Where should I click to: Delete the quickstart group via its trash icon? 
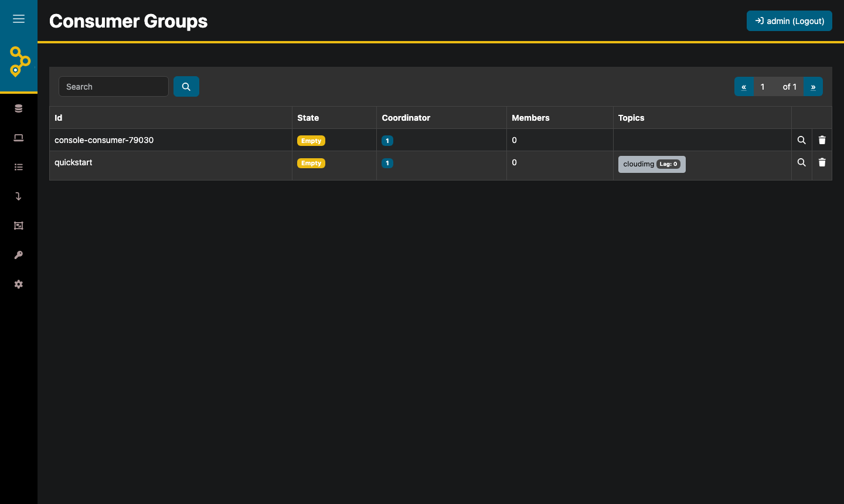click(822, 162)
